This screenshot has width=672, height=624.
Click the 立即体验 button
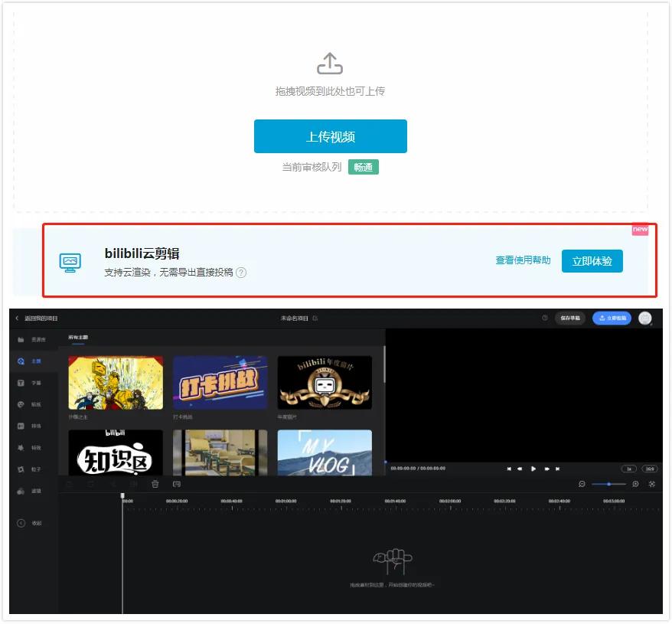click(x=592, y=261)
